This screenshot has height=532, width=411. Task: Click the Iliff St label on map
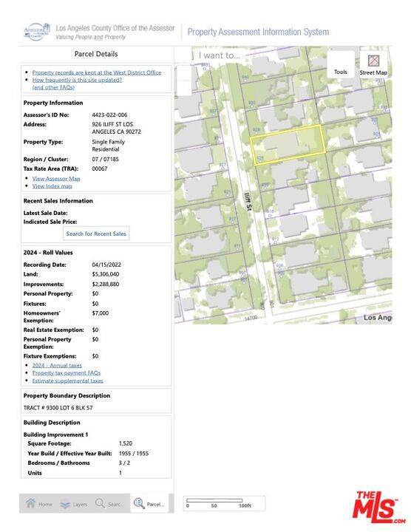coord(248,202)
